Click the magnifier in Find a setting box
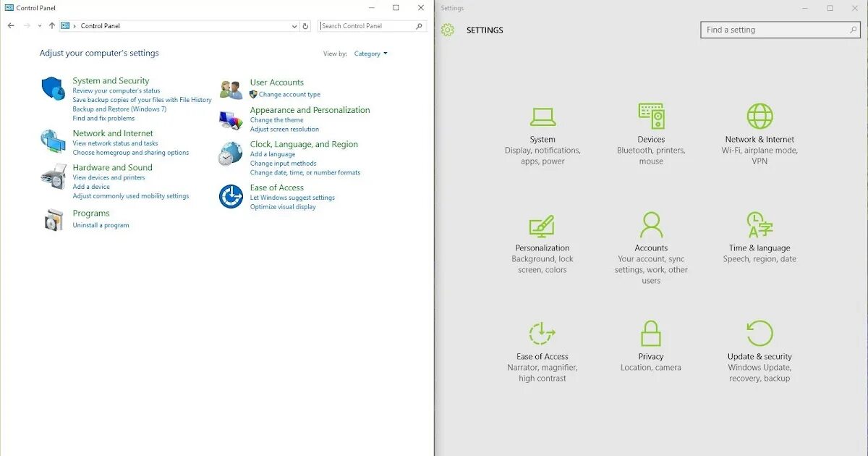 pyautogui.click(x=853, y=30)
